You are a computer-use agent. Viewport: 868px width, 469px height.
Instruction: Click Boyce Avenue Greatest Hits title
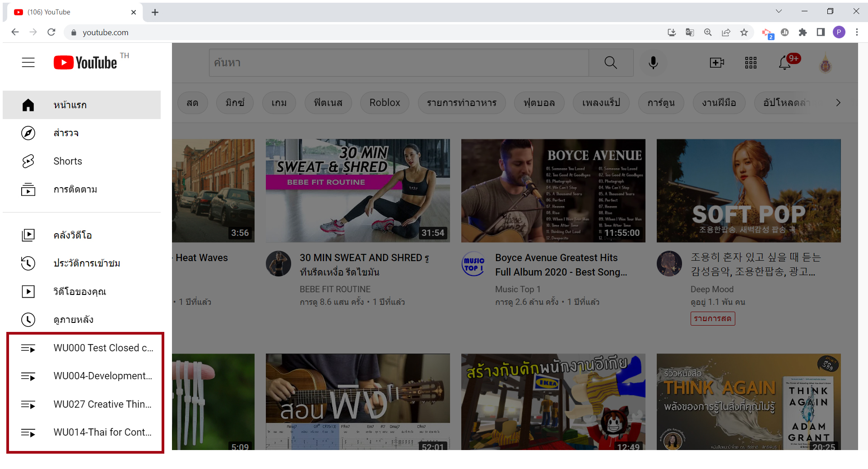click(x=561, y=265)
